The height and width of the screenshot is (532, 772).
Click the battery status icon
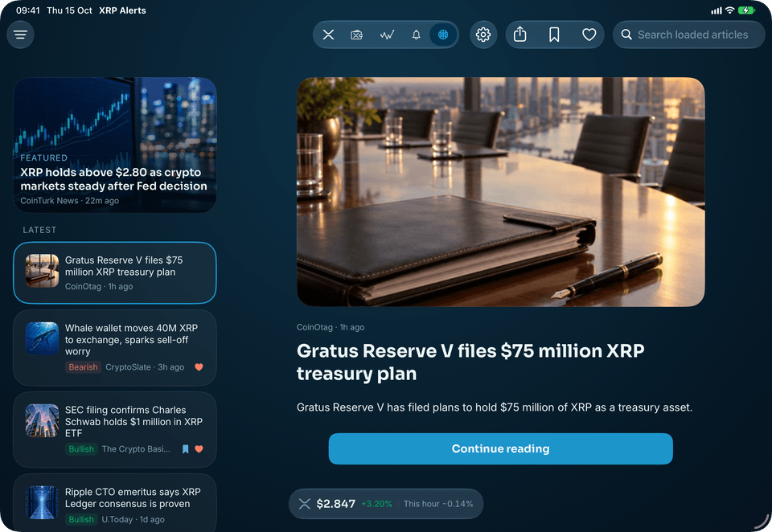(x=746, y=10)
